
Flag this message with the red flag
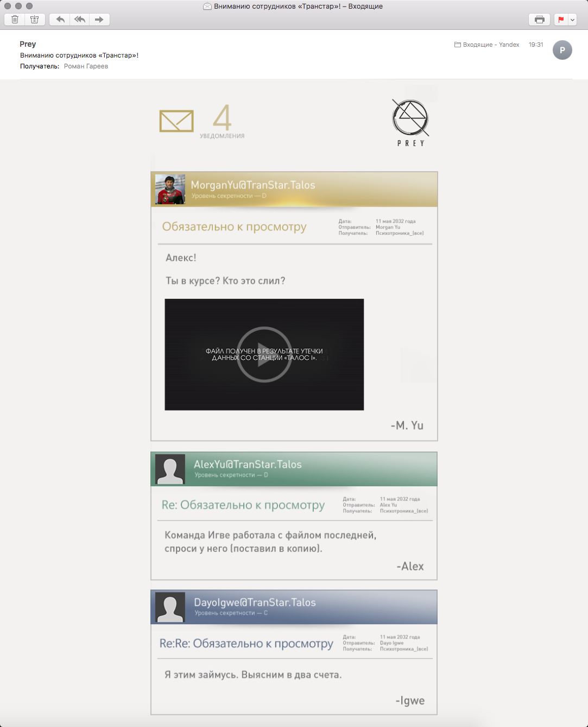(x=561, y=20)
